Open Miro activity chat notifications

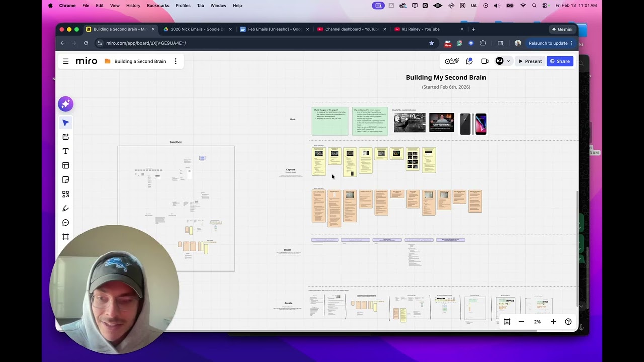(469, 61)
